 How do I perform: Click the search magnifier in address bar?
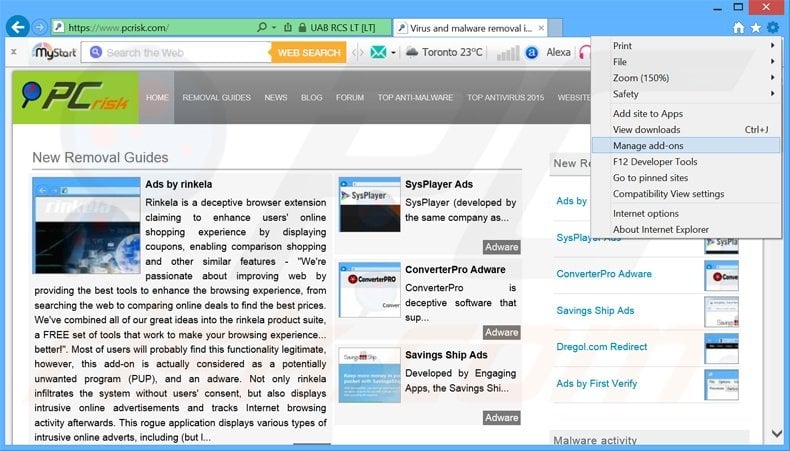pos(261,27)
